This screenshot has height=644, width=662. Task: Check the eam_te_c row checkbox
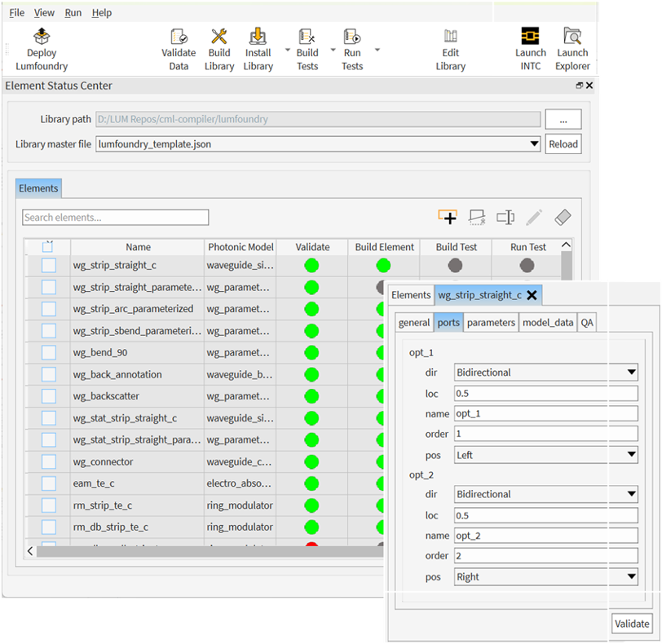49,483
